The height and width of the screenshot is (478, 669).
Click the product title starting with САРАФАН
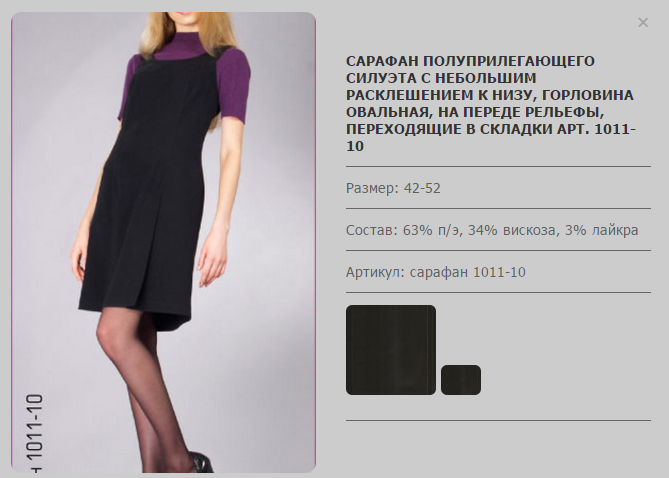point(491,103)
